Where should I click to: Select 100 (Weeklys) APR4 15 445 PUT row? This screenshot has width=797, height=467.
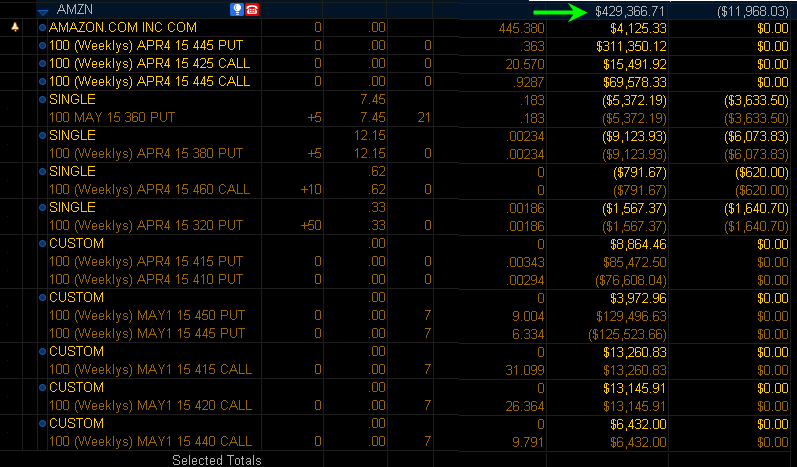coord(146,46)
